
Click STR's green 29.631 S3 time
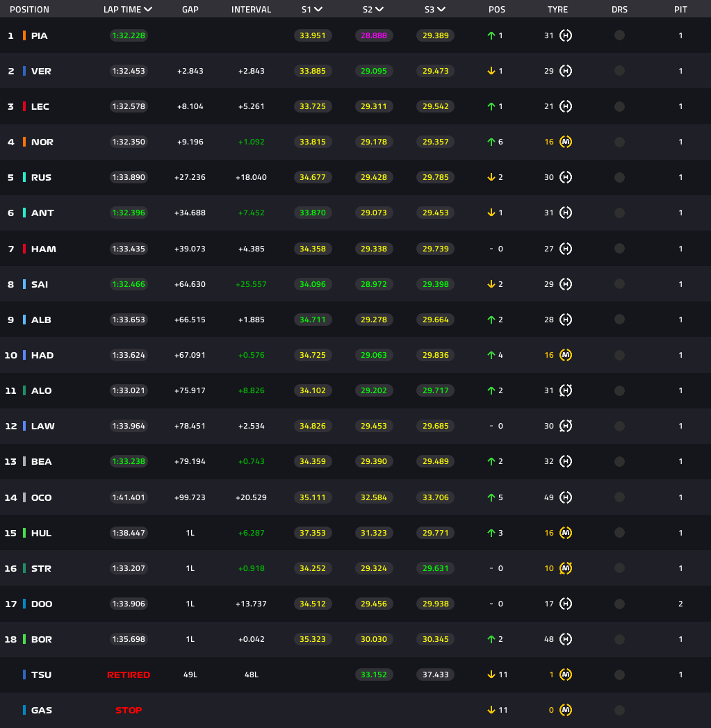[x=436, y=568]
